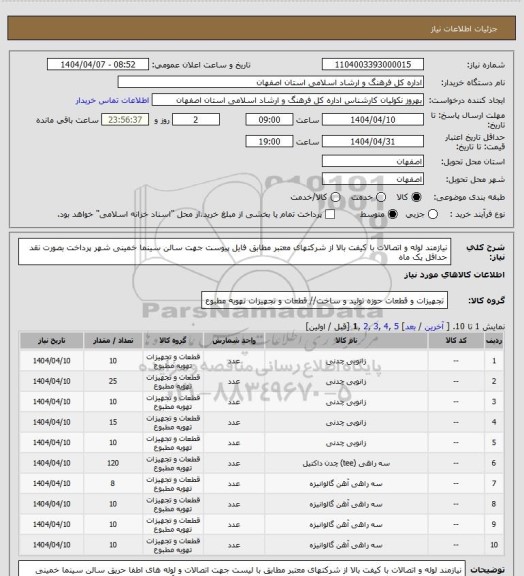Screen dimensions: 524x576
Task: Go to results page 5
Action: [396, 327]
